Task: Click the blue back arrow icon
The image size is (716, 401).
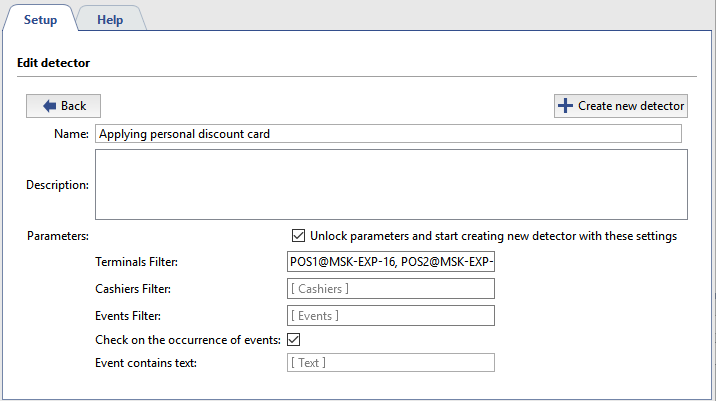Action: pos(48,106)
